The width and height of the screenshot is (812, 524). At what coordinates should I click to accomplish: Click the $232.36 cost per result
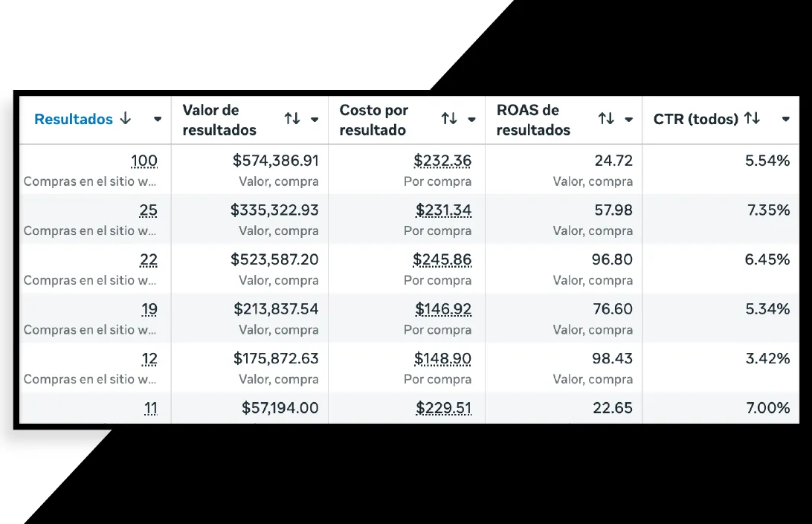point(442,161)
